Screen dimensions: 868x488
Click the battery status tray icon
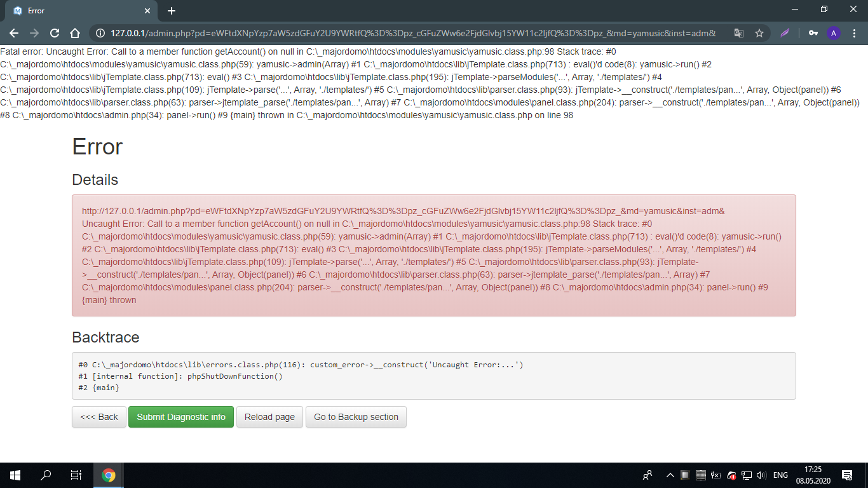[x=715, y=475]
